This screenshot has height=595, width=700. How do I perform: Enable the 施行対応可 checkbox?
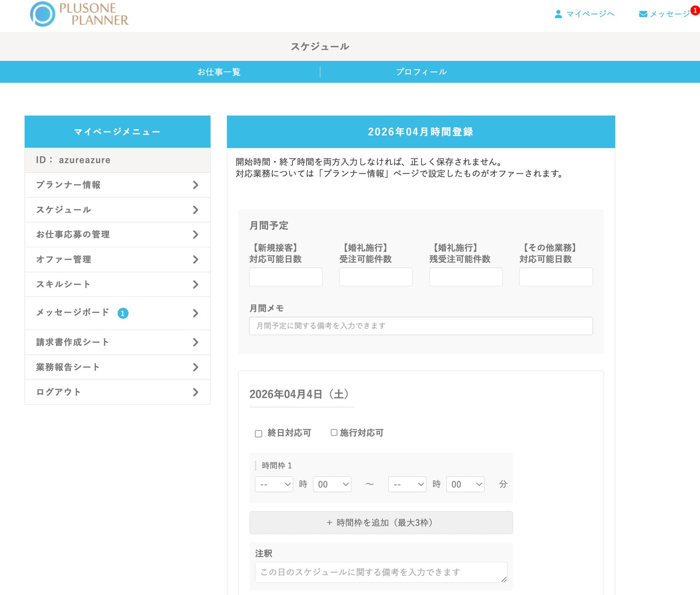tap(334, 433)
